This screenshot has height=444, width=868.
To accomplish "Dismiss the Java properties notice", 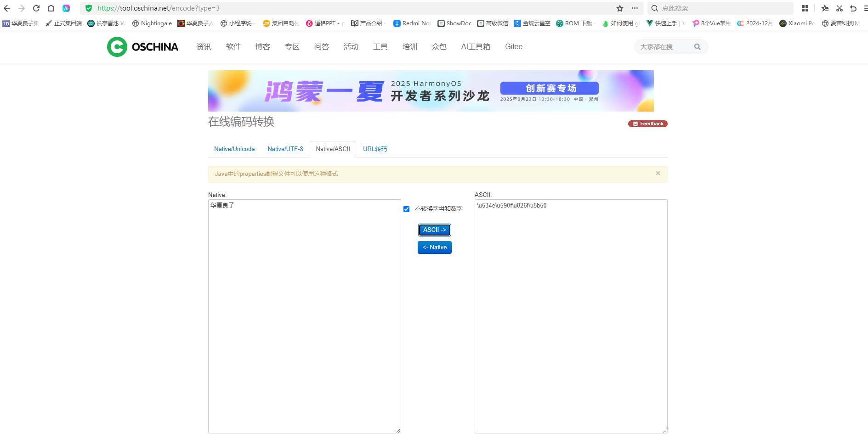I will coord(658,173).
